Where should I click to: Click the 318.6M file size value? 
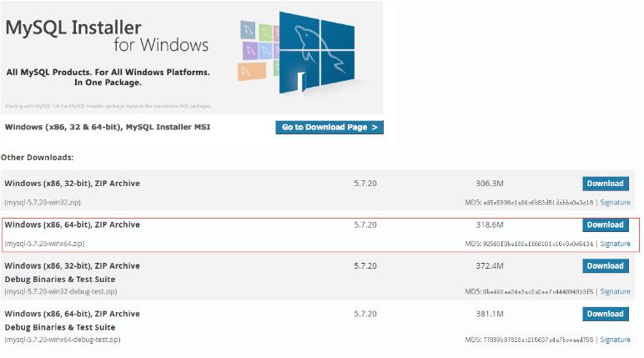point(489,224)
